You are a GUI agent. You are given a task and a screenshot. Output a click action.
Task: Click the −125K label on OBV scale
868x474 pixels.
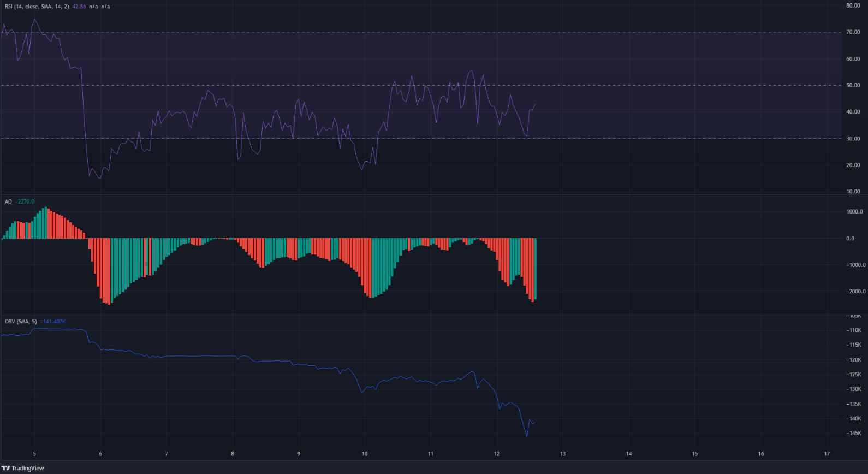click(x=853, y=375)
